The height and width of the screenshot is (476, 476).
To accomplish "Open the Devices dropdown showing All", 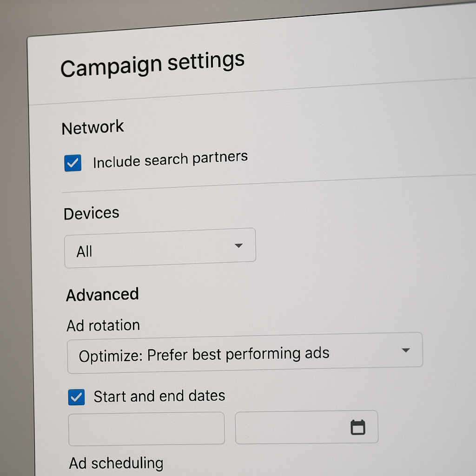I will click(x=160, y=248).
